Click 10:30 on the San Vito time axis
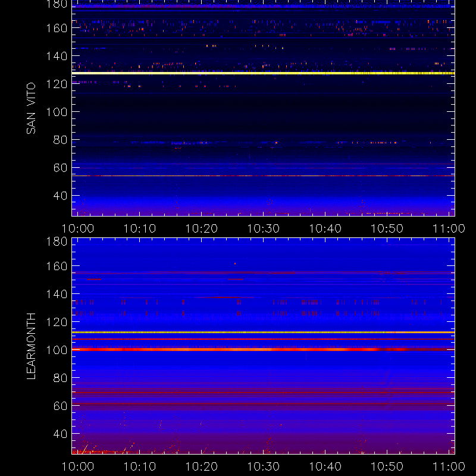 click(264, 228)
